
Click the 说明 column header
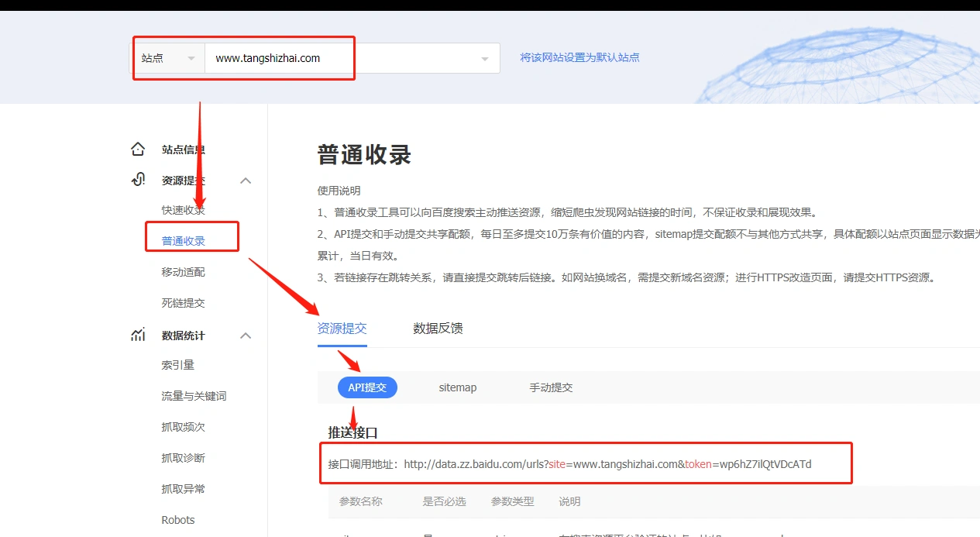point(570,501)
